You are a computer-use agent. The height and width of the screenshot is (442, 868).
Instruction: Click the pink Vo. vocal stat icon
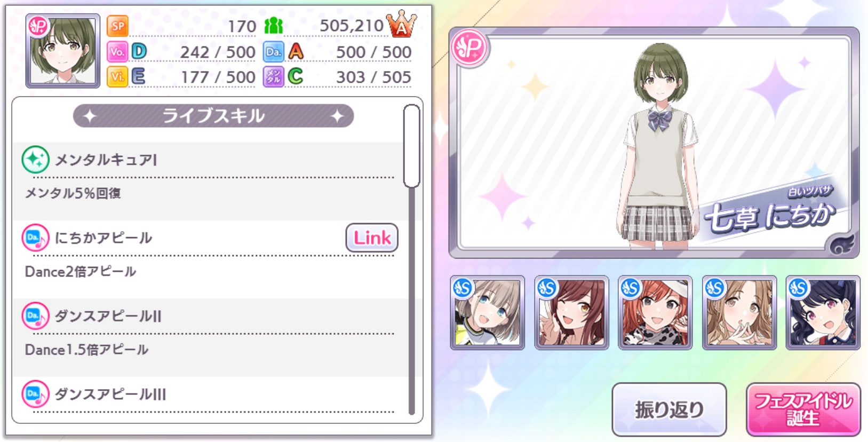[x=117, y=51]
